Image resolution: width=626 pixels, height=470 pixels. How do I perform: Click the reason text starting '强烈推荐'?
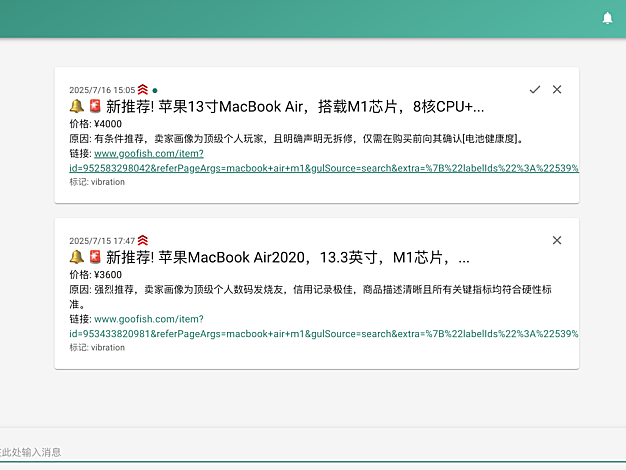click(311, 297)
